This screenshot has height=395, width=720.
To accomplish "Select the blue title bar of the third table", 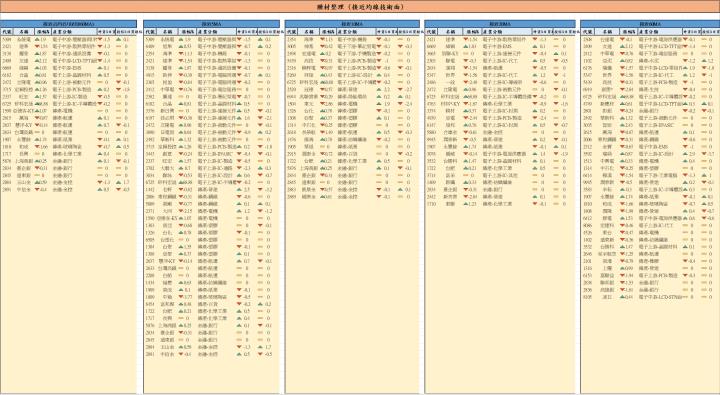I will pos(352,23).
